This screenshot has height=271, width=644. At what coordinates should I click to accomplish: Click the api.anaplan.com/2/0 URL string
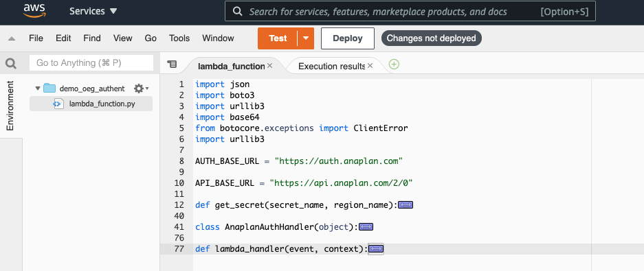point(341,183)
